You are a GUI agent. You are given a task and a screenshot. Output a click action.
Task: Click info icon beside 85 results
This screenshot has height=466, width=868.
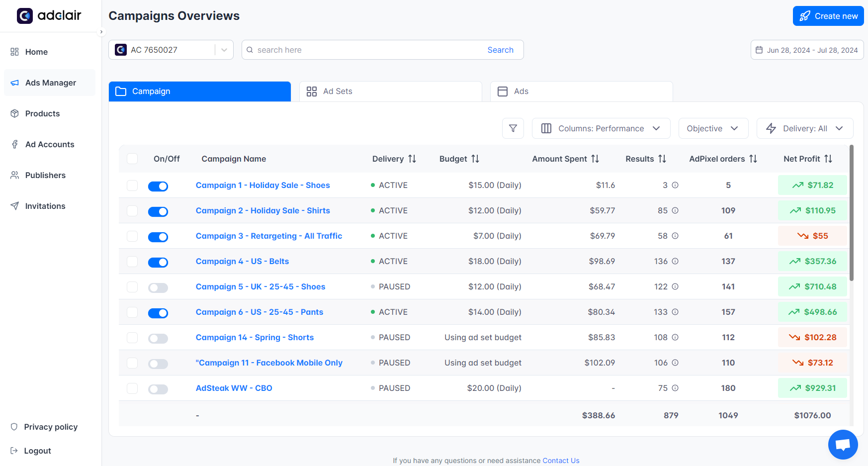tap(675, 210)
